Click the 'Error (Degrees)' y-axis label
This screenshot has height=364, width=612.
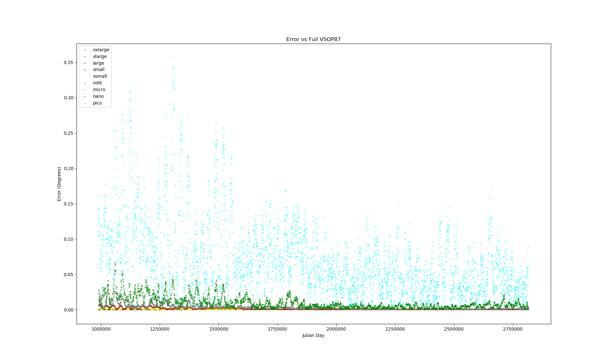pyautogui.click(x=59, y=184)
